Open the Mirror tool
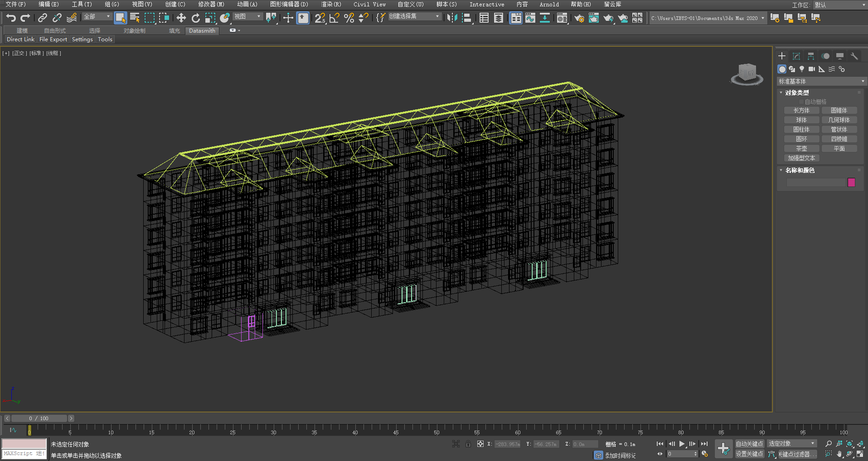868x461 pixels. coord(451,18)
